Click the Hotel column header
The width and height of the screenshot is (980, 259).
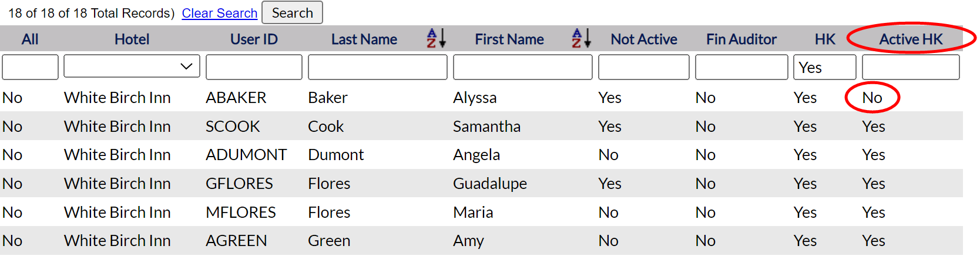point(132,39)
